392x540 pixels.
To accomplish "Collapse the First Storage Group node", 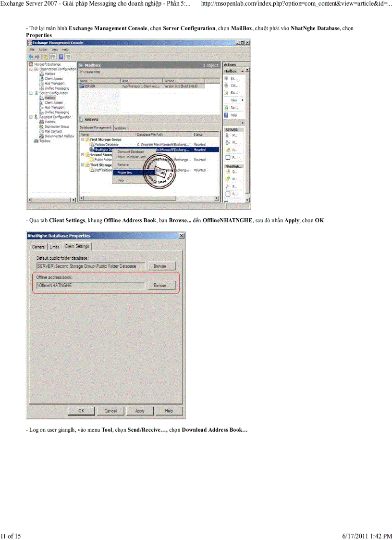I will tap(83, 138).
